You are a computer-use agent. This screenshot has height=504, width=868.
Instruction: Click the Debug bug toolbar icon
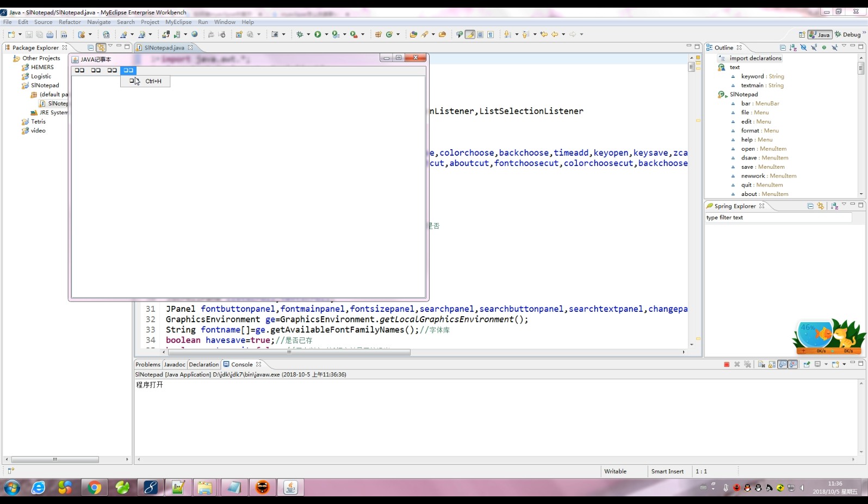tap(300, 34)
